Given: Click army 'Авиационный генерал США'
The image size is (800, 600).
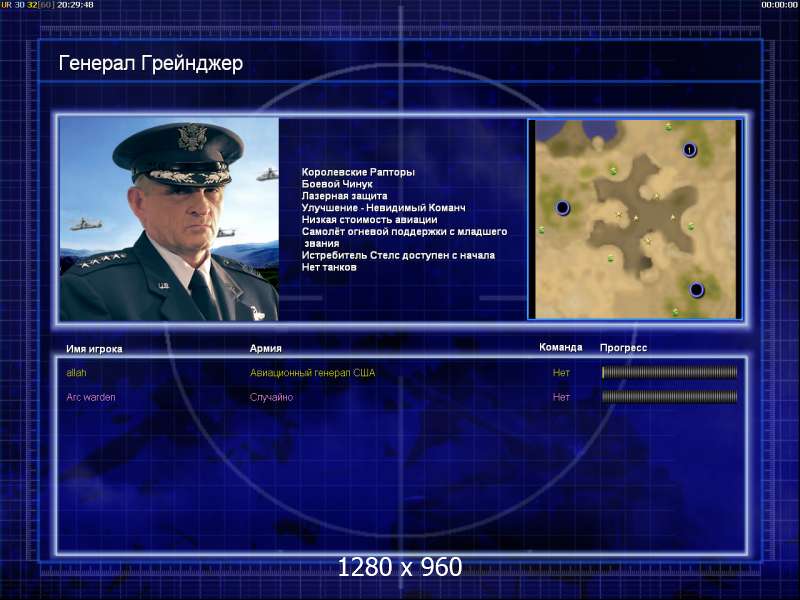Looking at the screenshot, I should tap(312, 373).
